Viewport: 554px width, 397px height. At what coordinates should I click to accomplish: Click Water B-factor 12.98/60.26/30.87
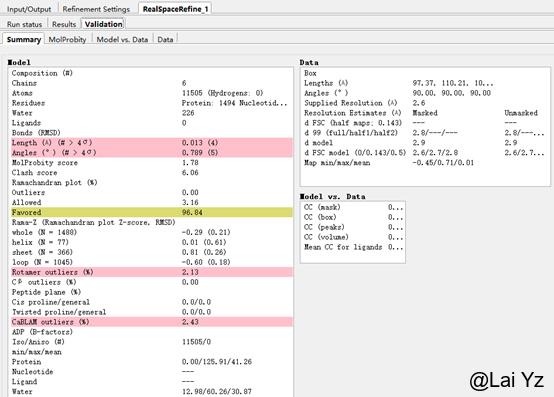click(x=217, y=392)
